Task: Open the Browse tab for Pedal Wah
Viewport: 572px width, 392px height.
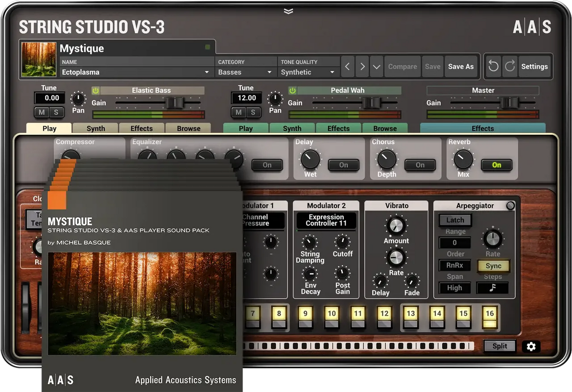Action: tap(385, 128)
